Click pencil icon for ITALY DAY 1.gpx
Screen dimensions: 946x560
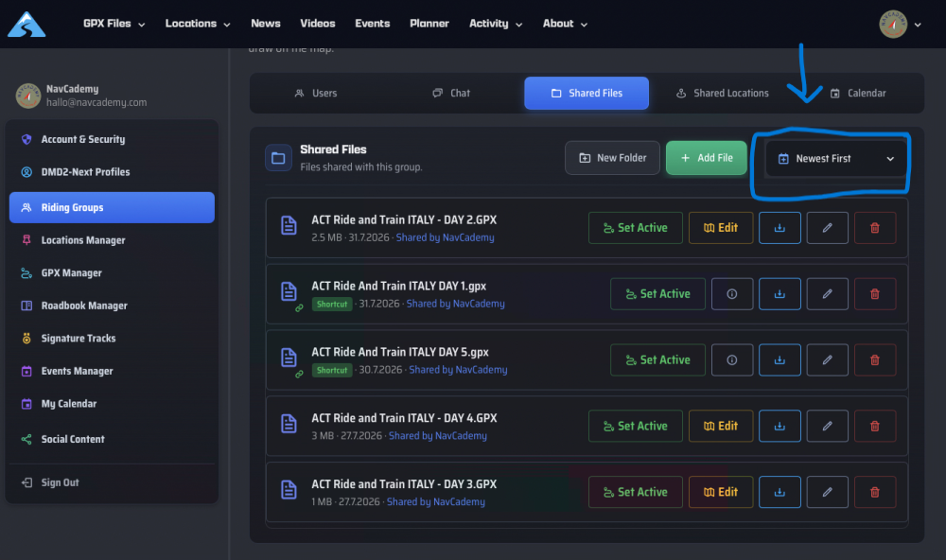[827, 294]
